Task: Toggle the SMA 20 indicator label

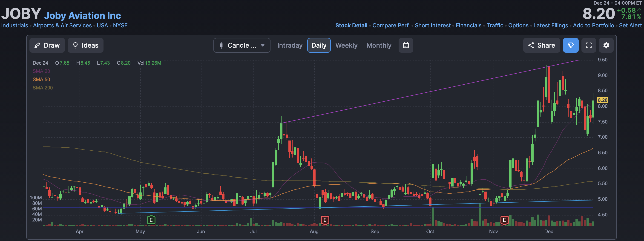Action: [41, 71]
